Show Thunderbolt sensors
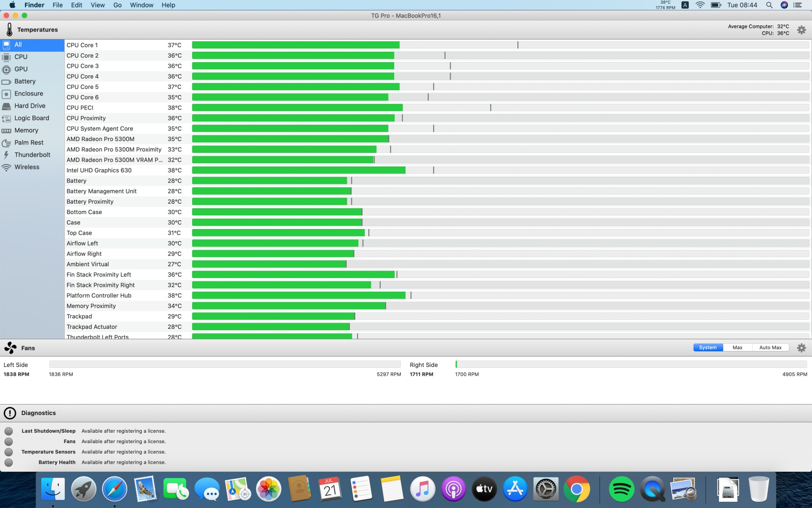 point(32,155)
